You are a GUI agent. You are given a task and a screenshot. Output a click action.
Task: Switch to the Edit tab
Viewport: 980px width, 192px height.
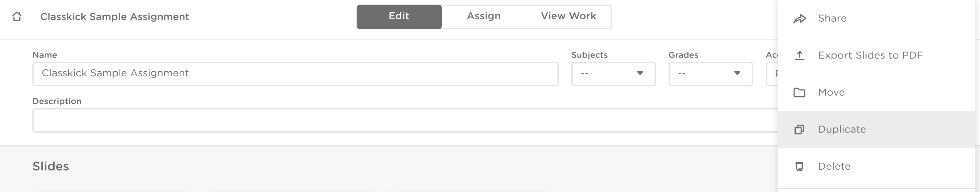[x=399, y=17]
